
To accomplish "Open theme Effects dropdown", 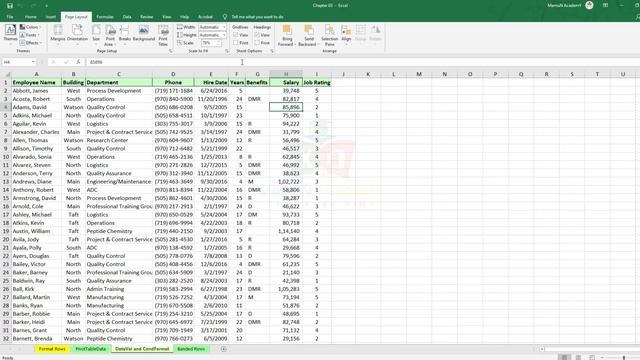I will click(31, 43).
